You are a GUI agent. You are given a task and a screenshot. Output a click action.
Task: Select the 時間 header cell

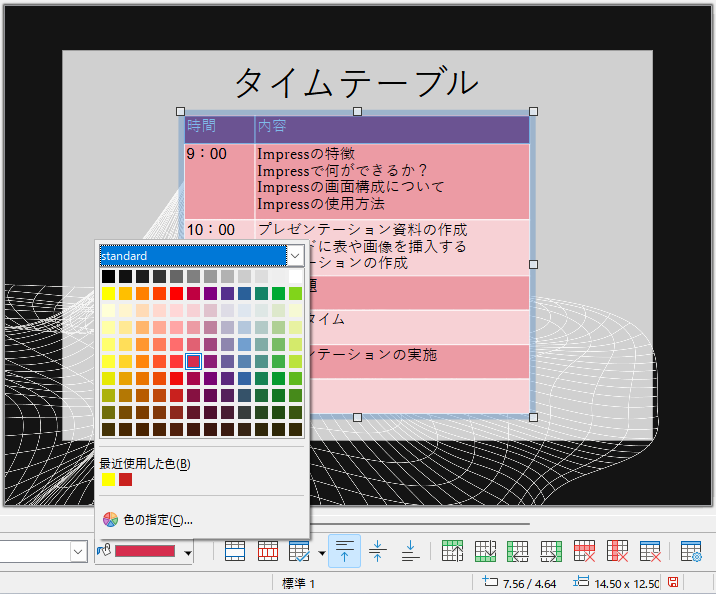(219, 130)
